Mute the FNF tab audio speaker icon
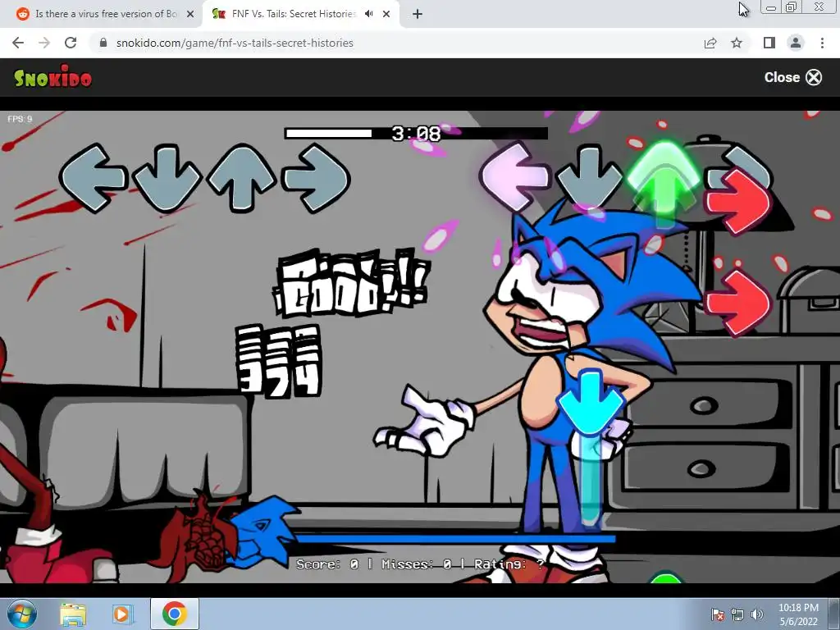The image size is (840, 630). coord(368,14)
